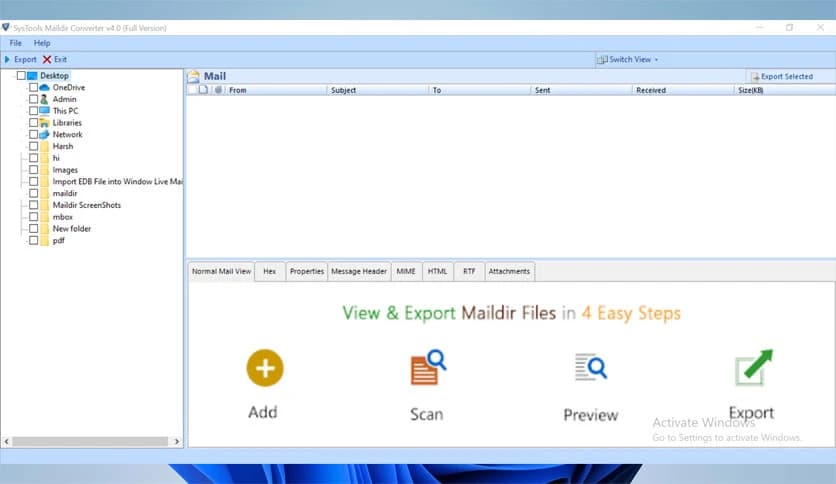Enable the Network checkbox

(x=33, y=134)
